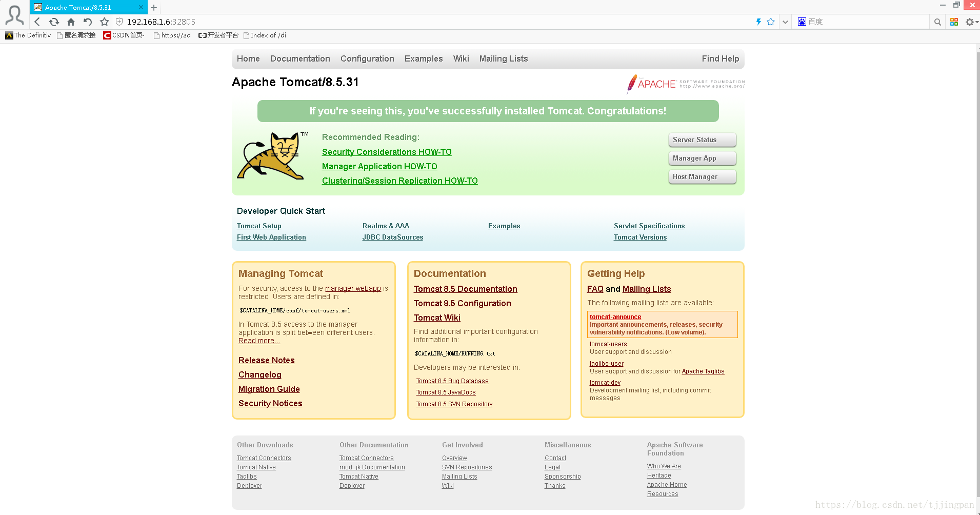Open the First Web Application link
Viewport: 980px width, 515px height.
click(271, 237)
